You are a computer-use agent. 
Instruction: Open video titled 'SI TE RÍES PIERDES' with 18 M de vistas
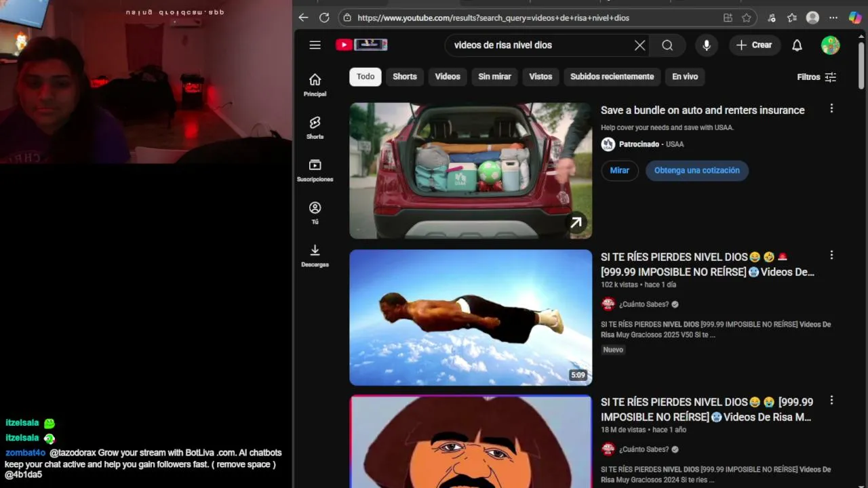(707, 409)
